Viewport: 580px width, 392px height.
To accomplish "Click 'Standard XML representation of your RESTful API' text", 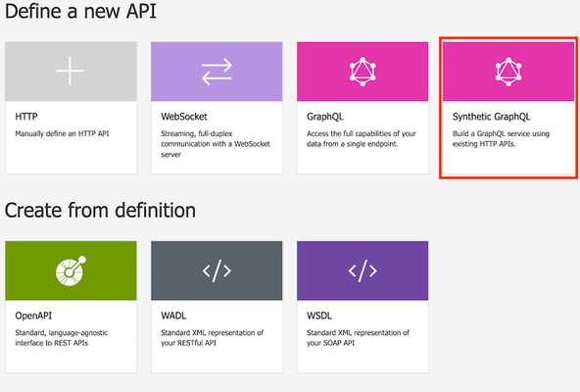I will (x=212, y=338).
